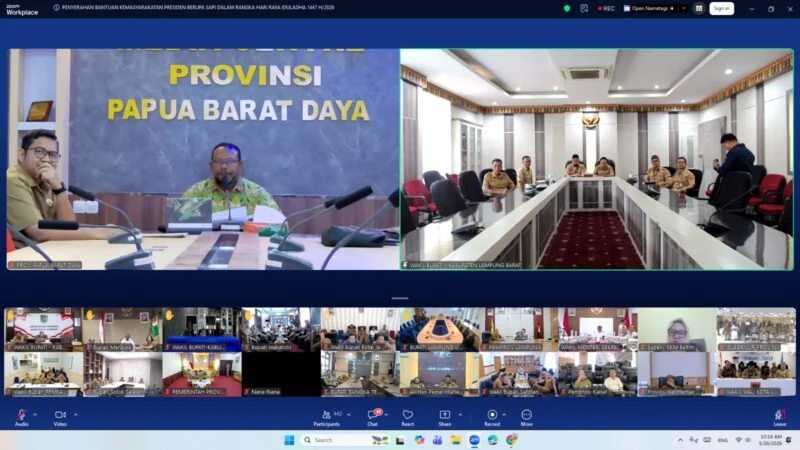Select the PEMERINTAH PROVI... thumbnail

[202, 374]
